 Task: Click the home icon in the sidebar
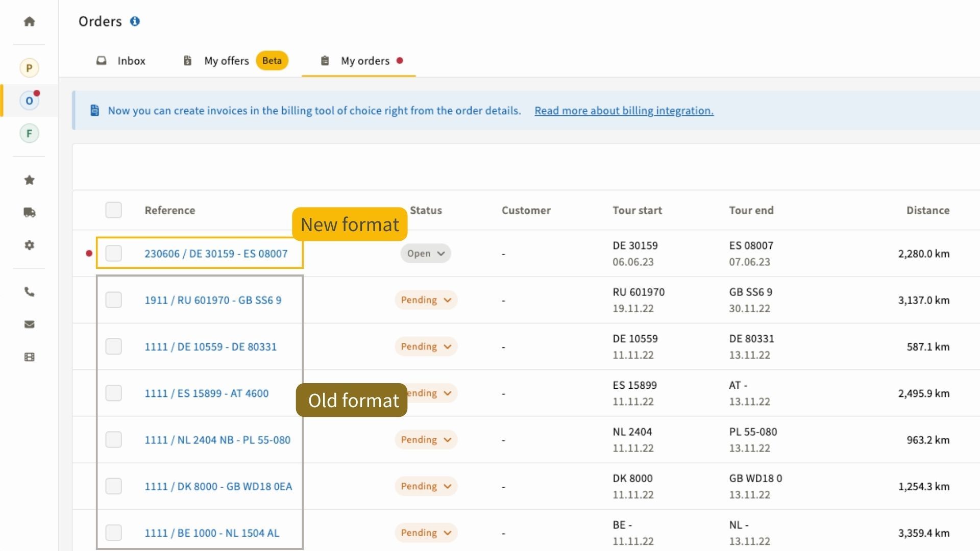click(29, 21)
